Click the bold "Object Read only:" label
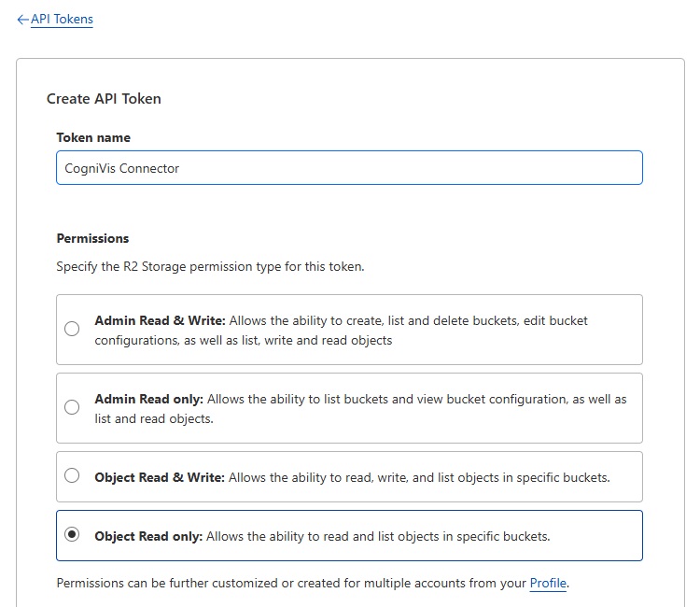Screen dimensions: 700x607 pyautogui.click(x=148, y=537)
